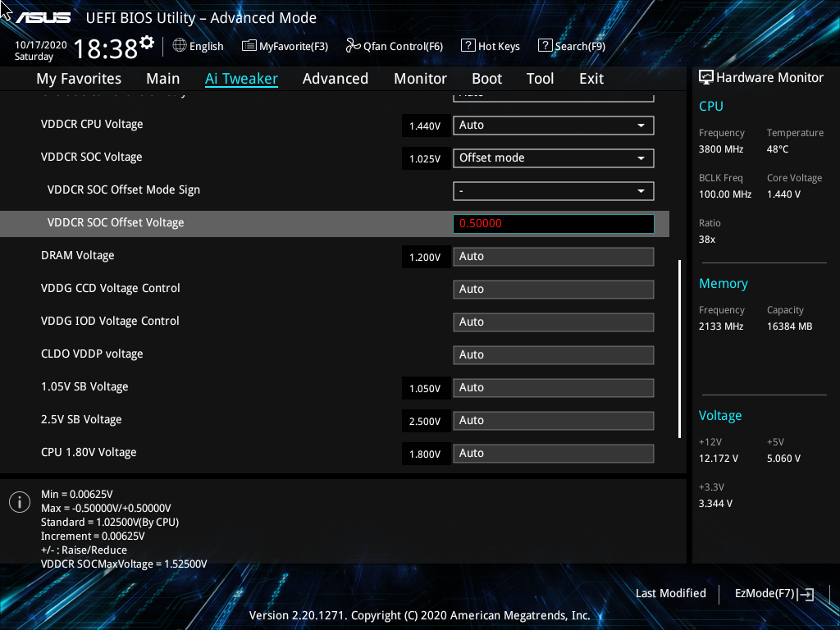Image resolution: width=840 pixels, height=630 pixels.
Task: Open the Tool tab
Action: [x=540, y=79]
